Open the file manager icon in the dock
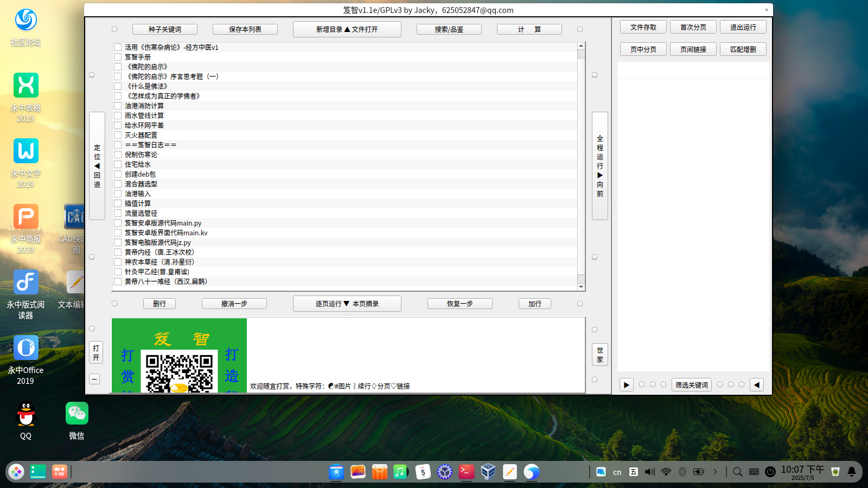The width and height of the screenshot is (868, 488). (336, 472)
